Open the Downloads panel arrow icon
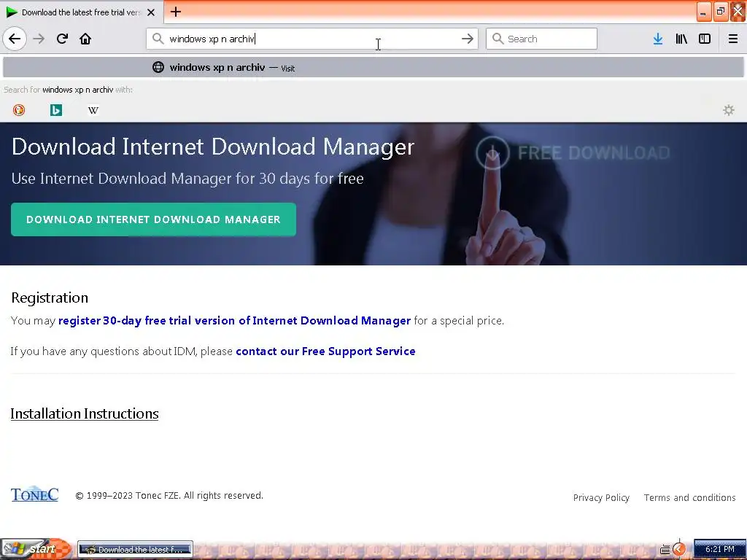 coord(658,39)
